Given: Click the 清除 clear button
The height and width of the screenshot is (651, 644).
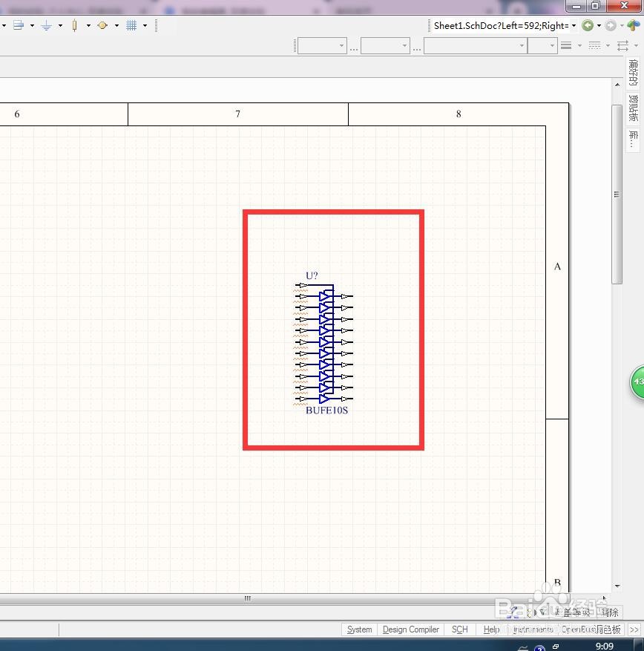Looking at the screenshot, I should tap(610, 612).
